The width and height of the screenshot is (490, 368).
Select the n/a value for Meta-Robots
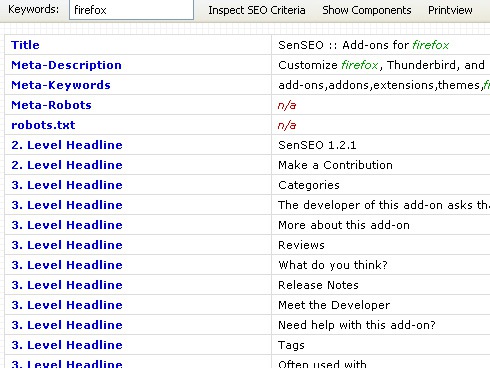(287, 105)
